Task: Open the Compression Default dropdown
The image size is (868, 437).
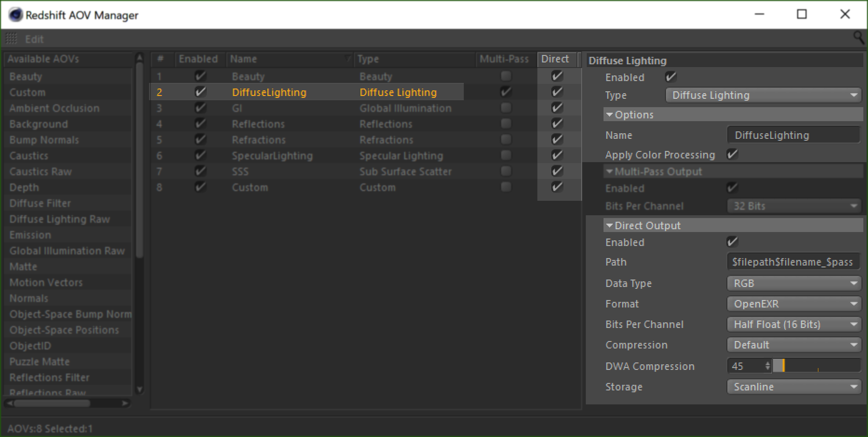Action: 794,345
